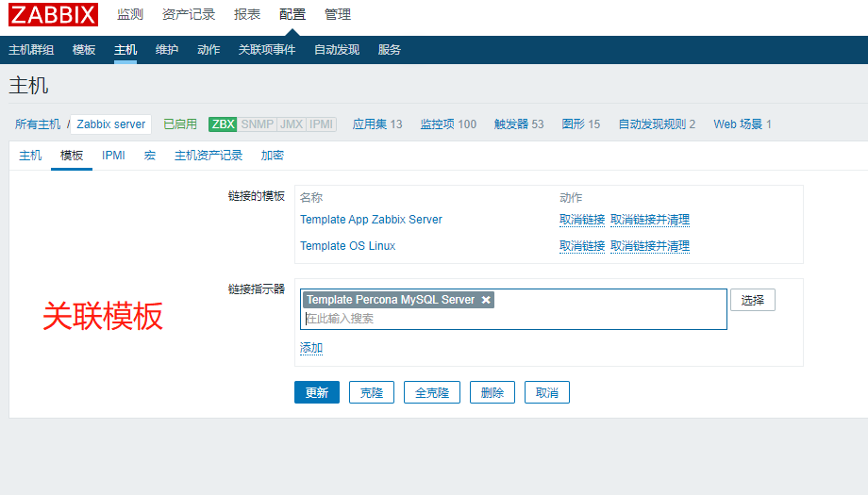Click the IPMI availability badge
868x495 pixels.
pyautogui.click(x=321, y=124)
